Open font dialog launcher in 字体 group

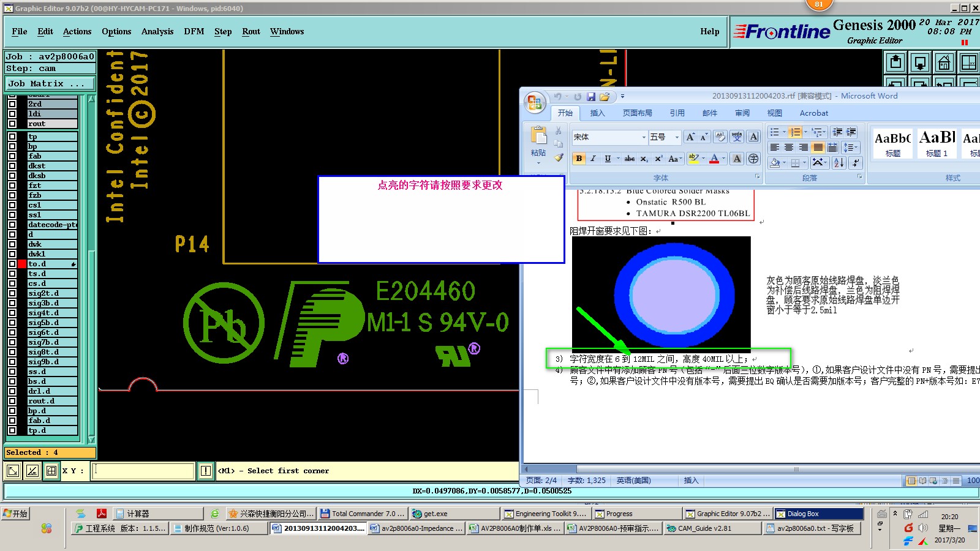757,177
